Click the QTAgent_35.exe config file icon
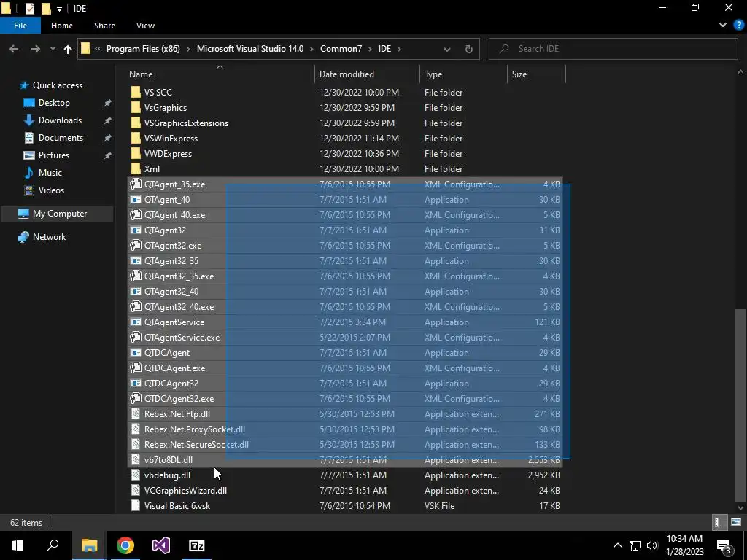 136,184
